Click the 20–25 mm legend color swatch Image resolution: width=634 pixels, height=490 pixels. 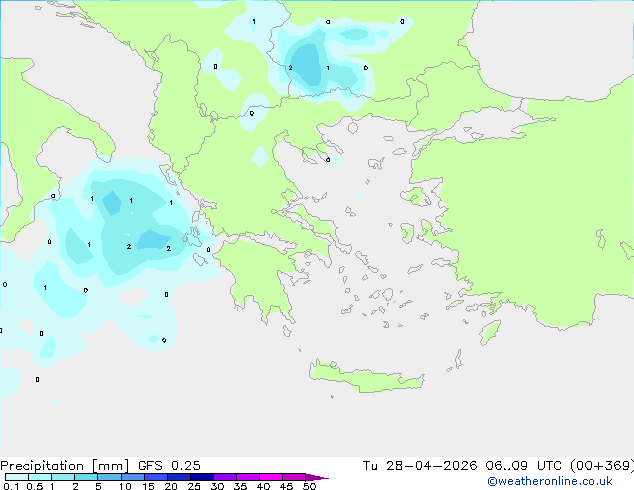(x=179, y=477)
